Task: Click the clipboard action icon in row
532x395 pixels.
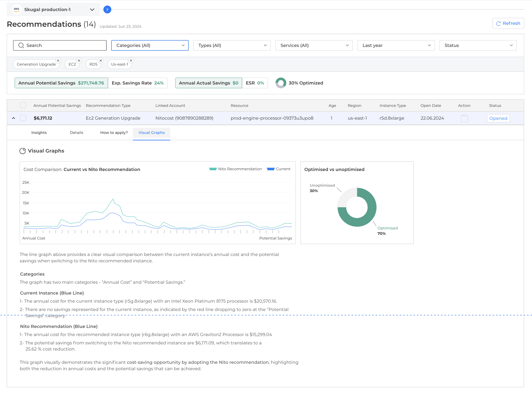Action: (464, 118)
